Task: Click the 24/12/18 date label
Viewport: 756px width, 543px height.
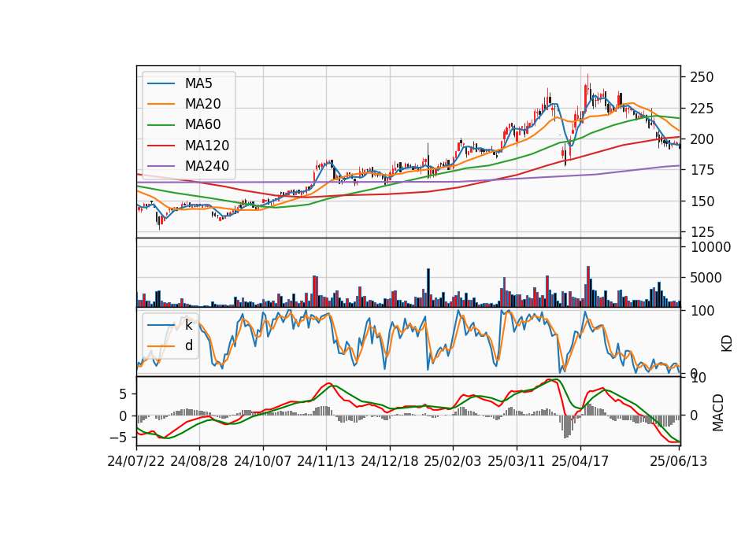Action: coord(390,461)
